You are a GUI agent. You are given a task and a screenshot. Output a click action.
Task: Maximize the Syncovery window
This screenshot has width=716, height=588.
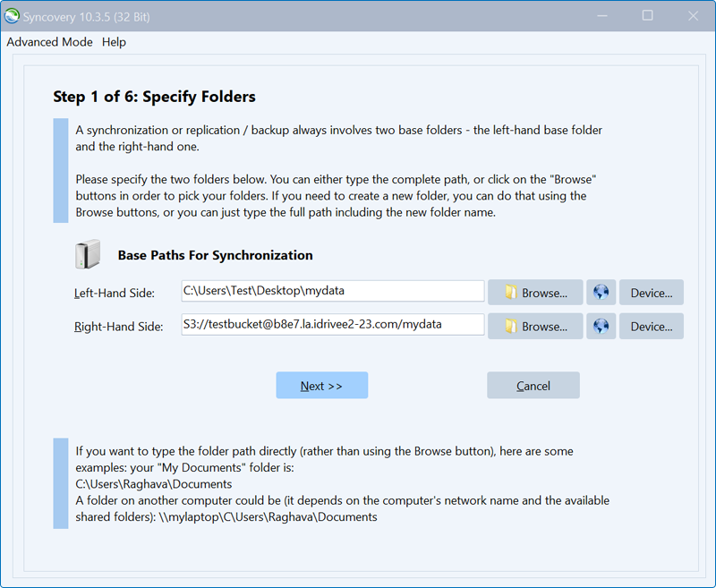(647, 16)
